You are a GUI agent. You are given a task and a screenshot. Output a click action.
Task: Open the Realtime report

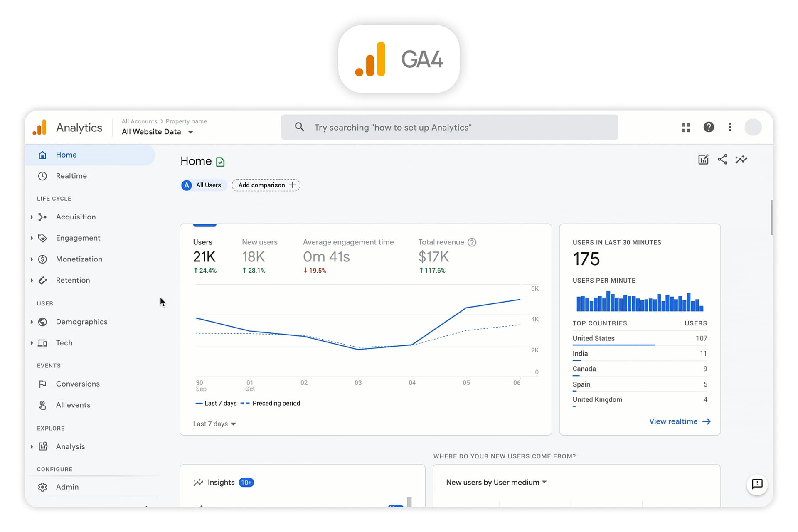[72, 176]
